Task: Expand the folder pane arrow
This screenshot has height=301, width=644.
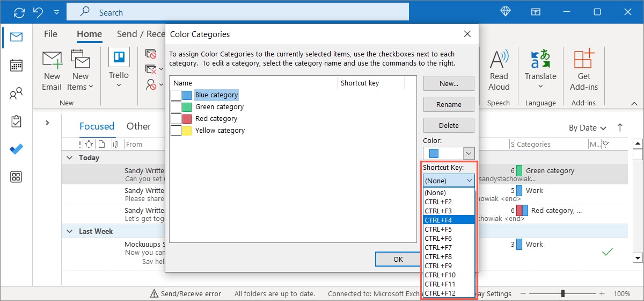Action: click(x=47, y=123)
